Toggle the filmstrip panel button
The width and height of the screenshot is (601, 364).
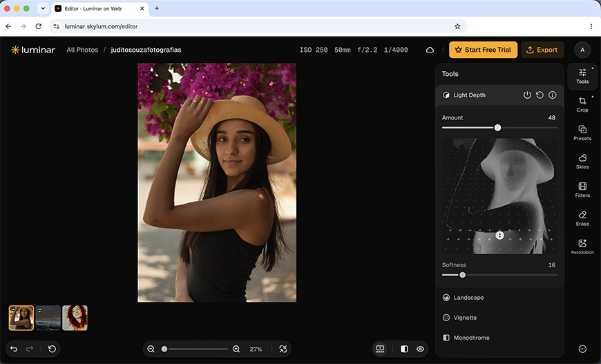[x=380, y=349]
